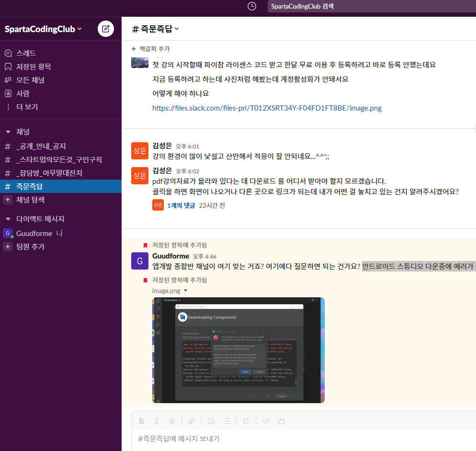Viewport: 476px width, 451px height.
Task: Open the #즉문즉답 channel header dropdown
Action: (x=156, y=29)
